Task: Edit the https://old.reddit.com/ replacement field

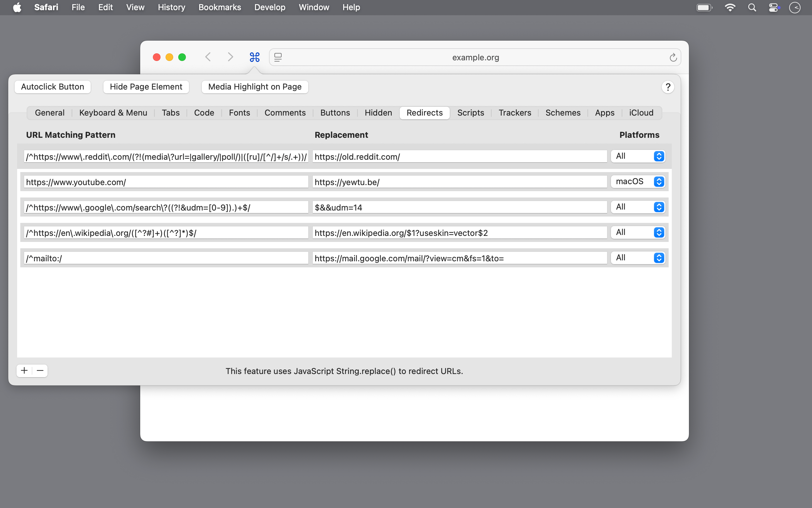Action: [460, 157]
